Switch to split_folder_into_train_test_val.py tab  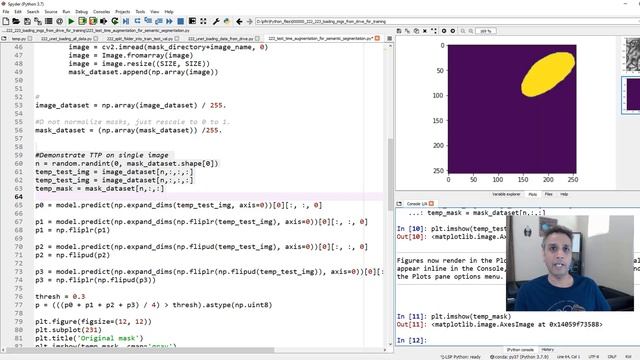[140, 38]
